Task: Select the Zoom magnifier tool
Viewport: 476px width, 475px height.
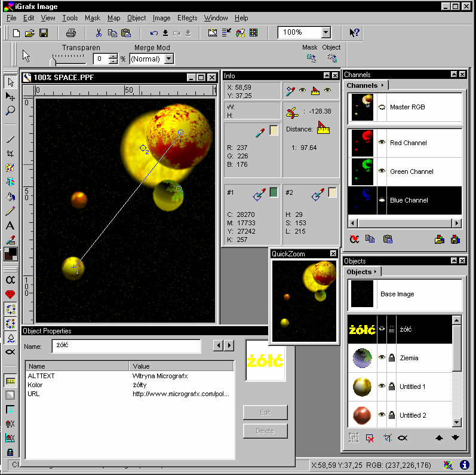Action: coord(10,111)
